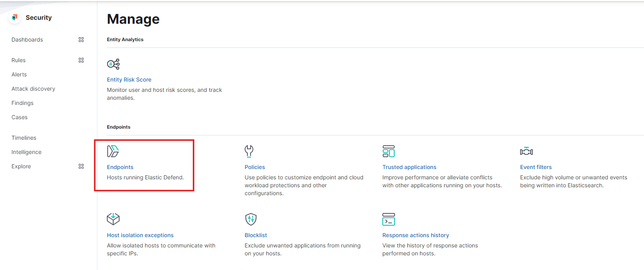Click the Host isolation exceptions icon
Screen dimensions: 644x270
click(x=113, y=219)
